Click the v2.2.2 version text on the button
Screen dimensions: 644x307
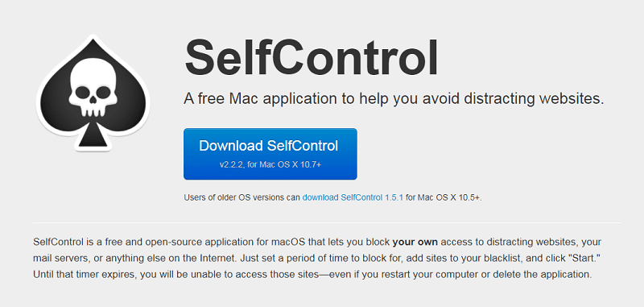point(270,165)
